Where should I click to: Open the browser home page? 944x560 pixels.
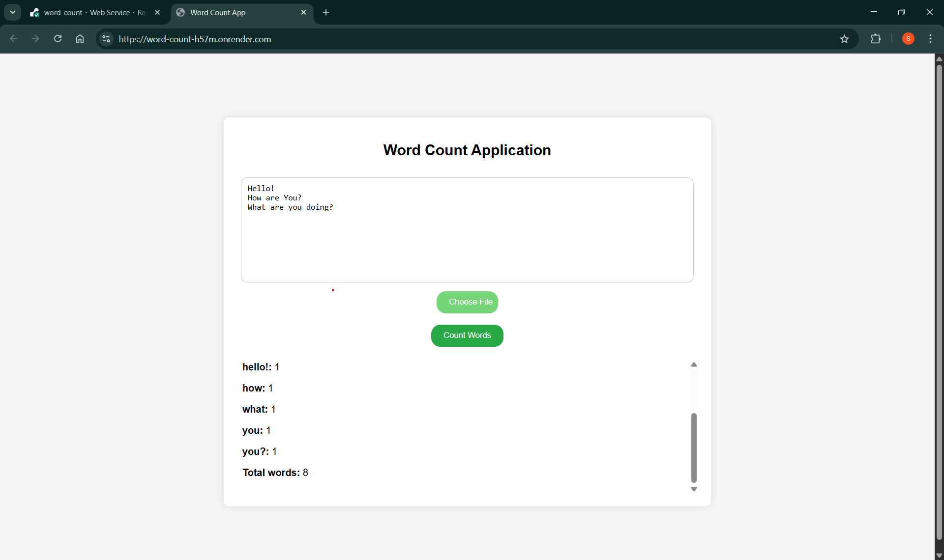[x=80, y=39]
